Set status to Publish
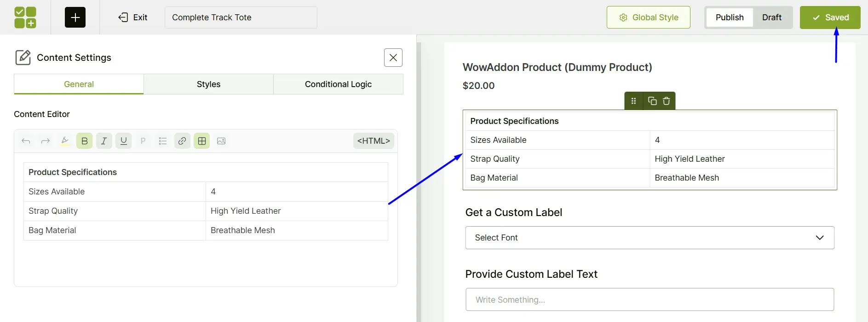 pos(730,18)
